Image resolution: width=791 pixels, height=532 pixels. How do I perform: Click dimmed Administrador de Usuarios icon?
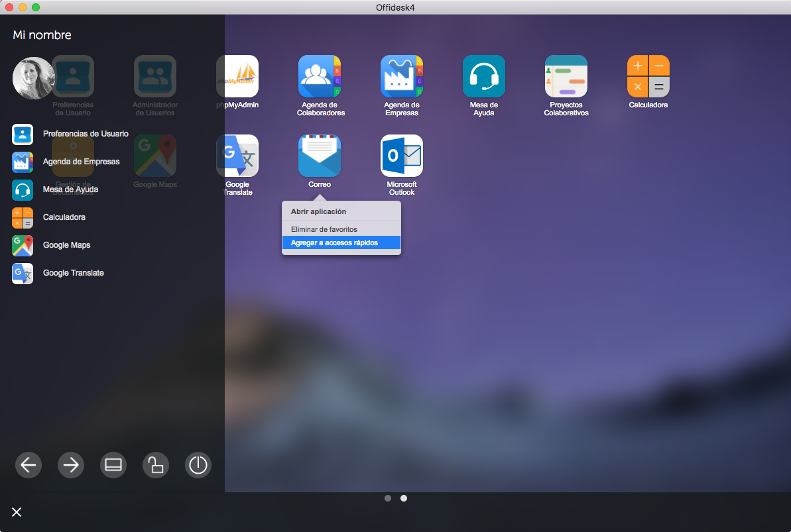click(x=155, y=76)
